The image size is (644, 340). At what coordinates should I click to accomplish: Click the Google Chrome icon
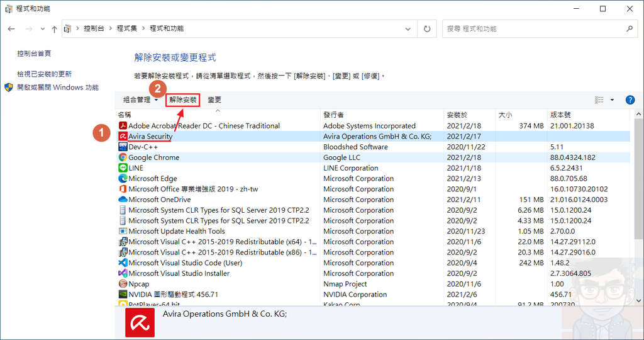(123, 157)
